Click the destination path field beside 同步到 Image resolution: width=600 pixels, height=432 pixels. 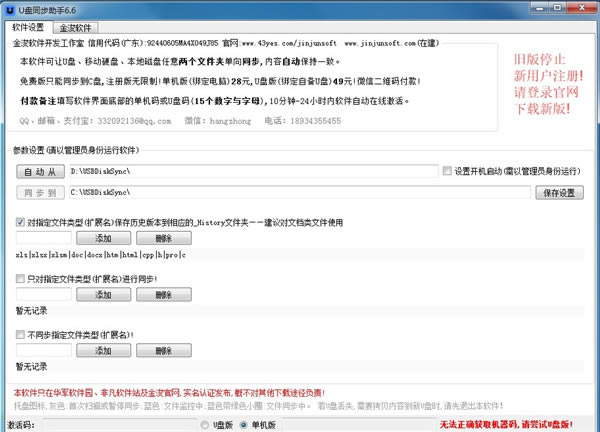(x=300, y=191)
